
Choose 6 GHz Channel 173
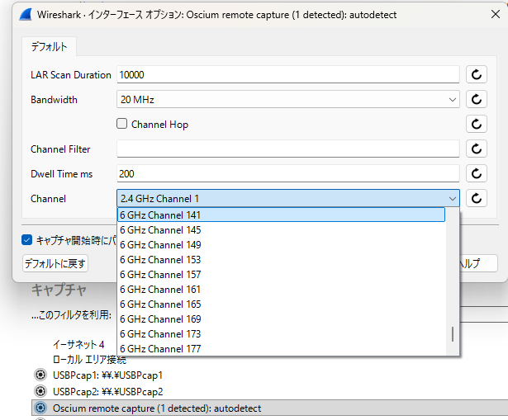tap(281, 334)
